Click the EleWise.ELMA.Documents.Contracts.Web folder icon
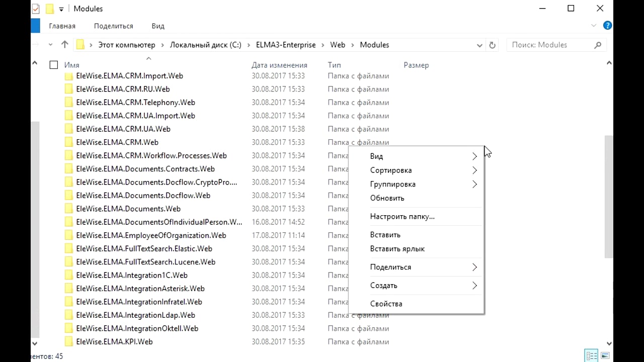 (x=68, y=169)
